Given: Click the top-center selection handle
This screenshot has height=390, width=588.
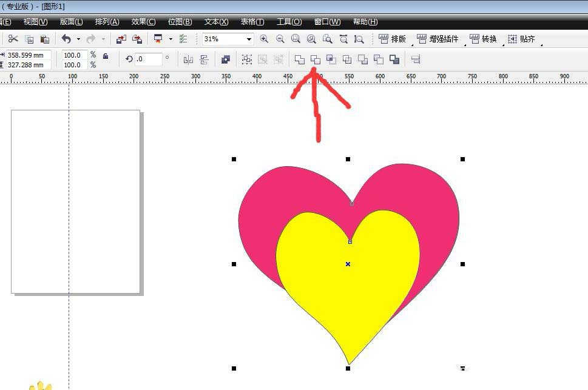Looking at the screenshot, I should coord(348,160).
